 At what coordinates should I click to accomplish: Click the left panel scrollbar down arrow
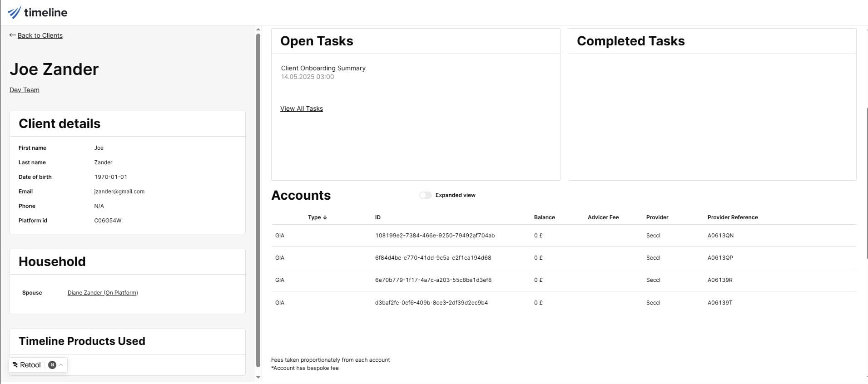(x=258, y=377)
